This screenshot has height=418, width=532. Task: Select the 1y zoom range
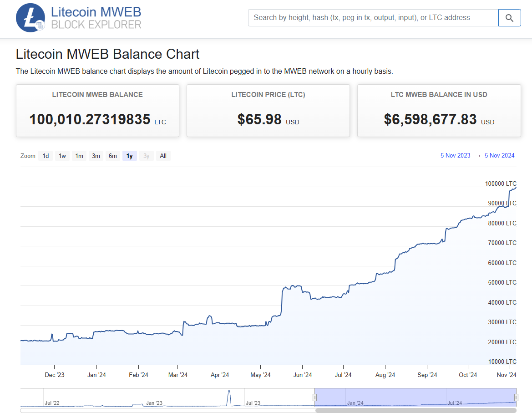[130, 156]
